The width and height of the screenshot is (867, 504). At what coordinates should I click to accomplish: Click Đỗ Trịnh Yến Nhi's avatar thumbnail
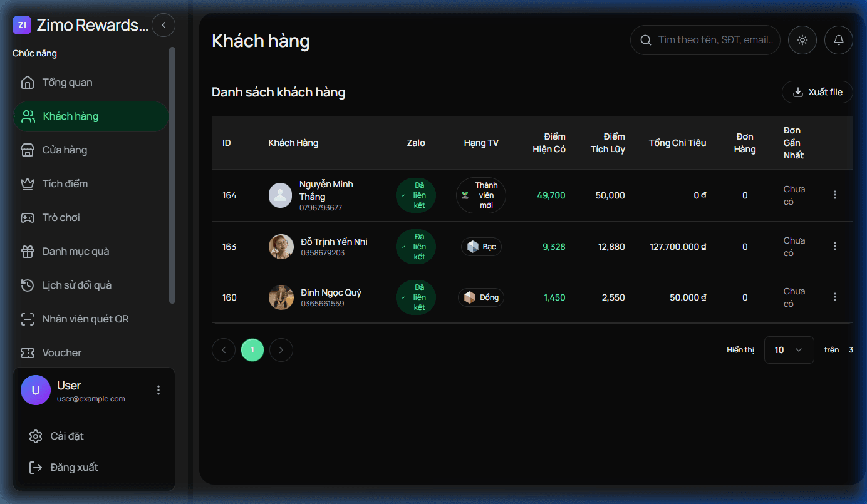(x=281, y=247)
